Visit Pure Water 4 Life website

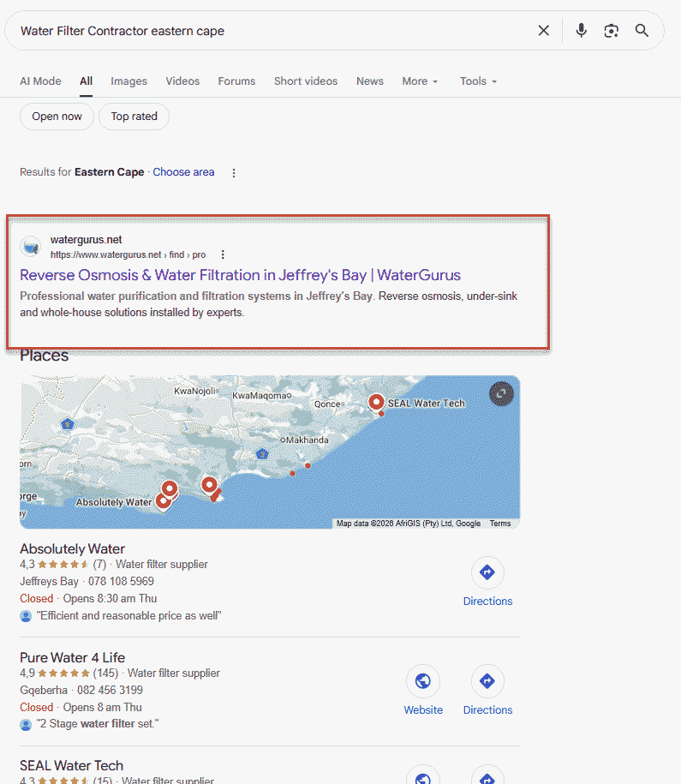tap(423, 691)
